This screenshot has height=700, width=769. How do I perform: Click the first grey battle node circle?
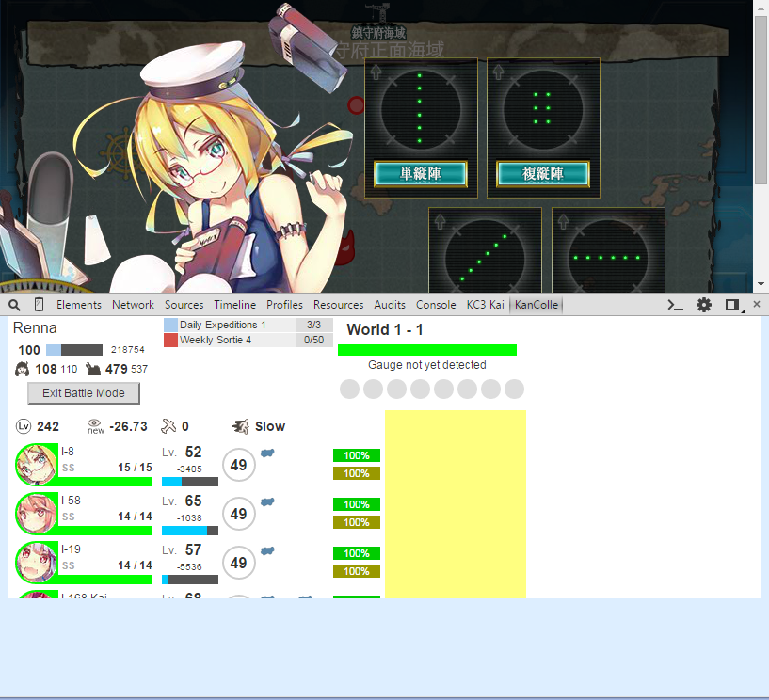[350, 390]
